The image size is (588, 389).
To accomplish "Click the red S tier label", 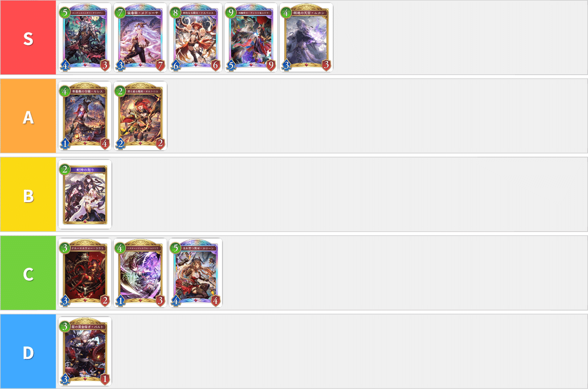I will (28, 38).
